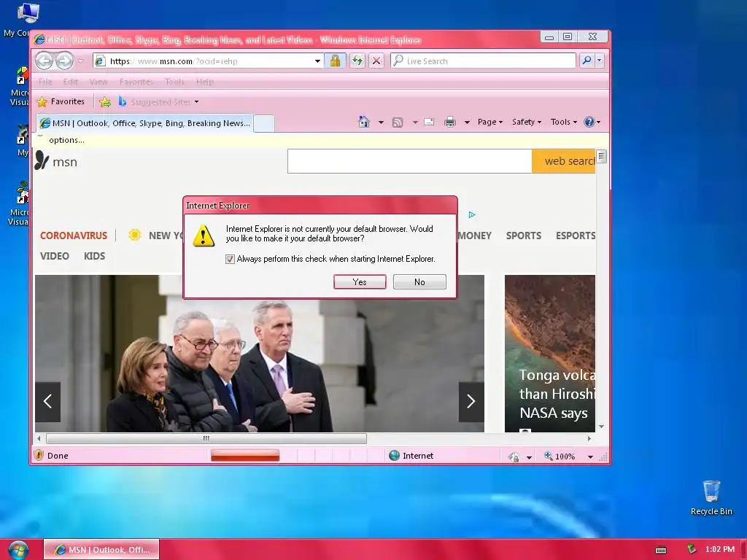Click the RSS feeds icon
This screenshot has height=560, width=747.
point(398,122)
